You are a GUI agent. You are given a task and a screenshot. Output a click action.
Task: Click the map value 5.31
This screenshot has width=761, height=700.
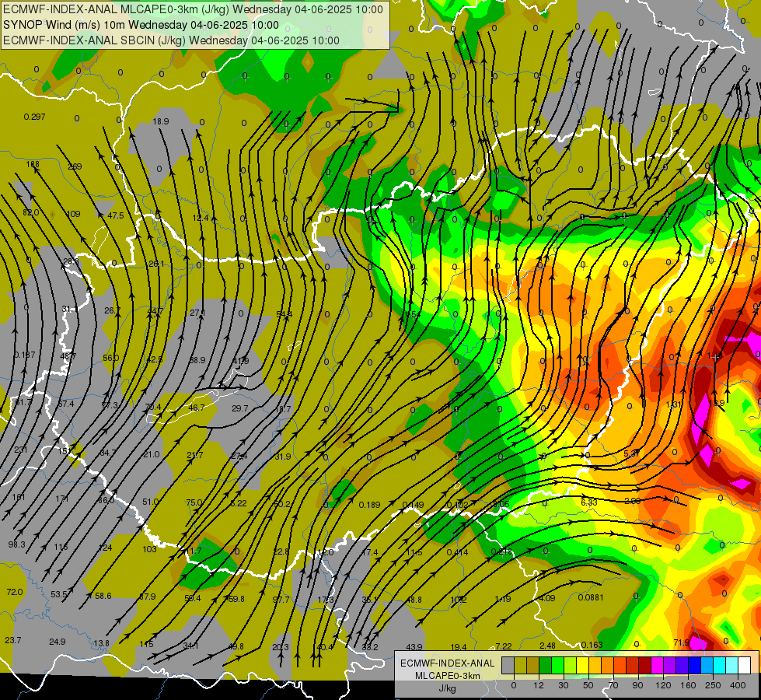631,453
